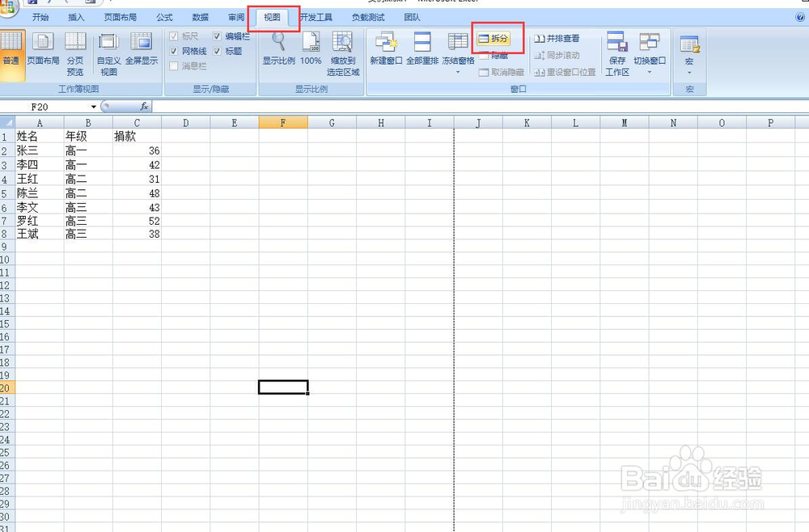
Task: Click Synchronous Scrolling button
Action: coord(557,55)
